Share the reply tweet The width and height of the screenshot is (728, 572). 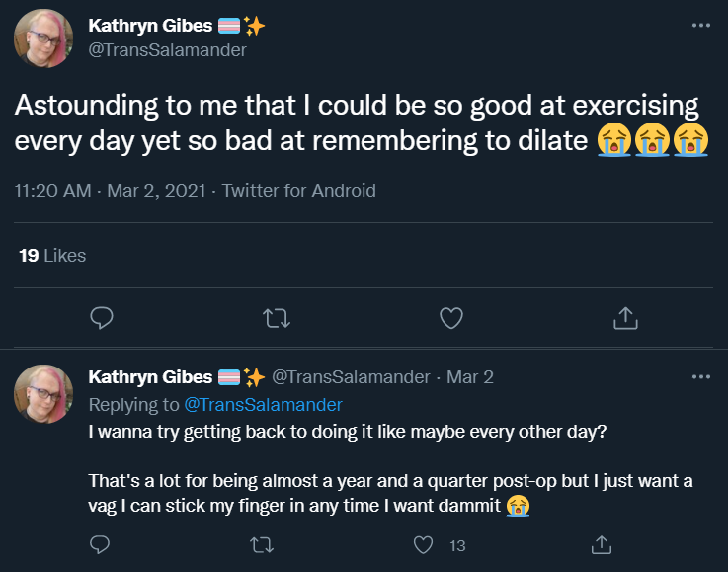point(602,545)
